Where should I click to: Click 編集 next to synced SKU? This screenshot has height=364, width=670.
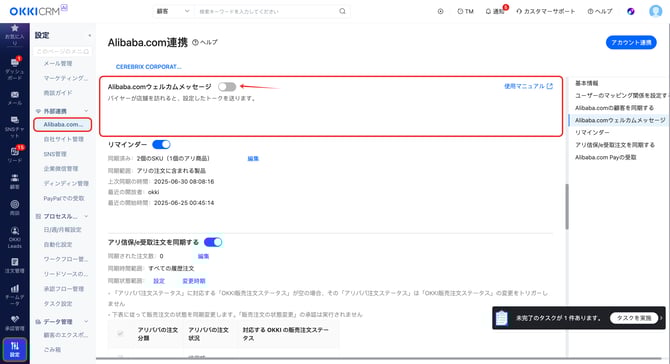point(253,159)
